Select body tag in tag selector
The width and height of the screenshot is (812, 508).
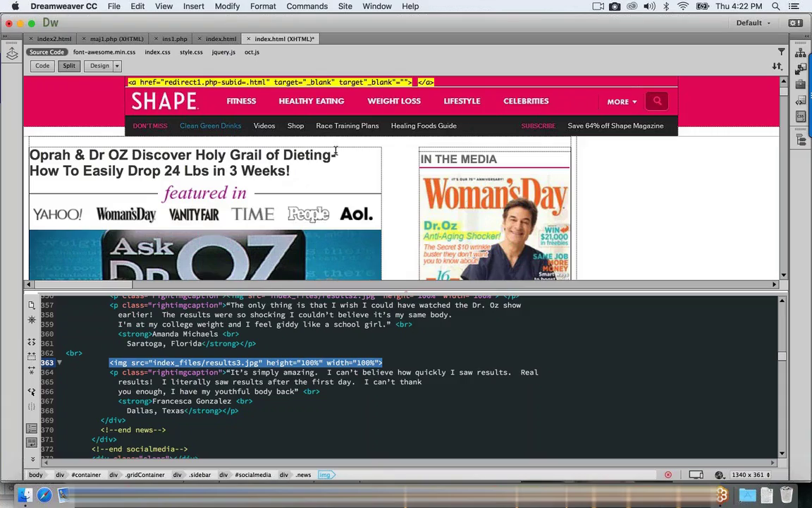[36, 475]
